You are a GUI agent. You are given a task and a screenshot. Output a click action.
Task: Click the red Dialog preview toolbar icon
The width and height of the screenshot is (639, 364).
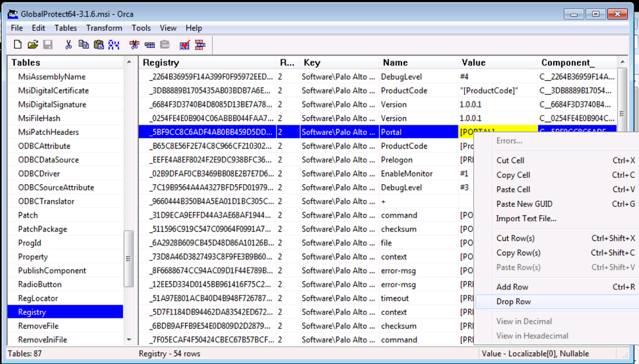tap(200, 45)
